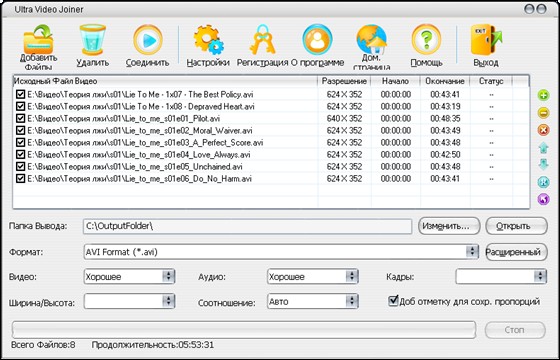560x360 pixels.
Task: Click the Разрешение column header
Action: click(x=344, y=81)
